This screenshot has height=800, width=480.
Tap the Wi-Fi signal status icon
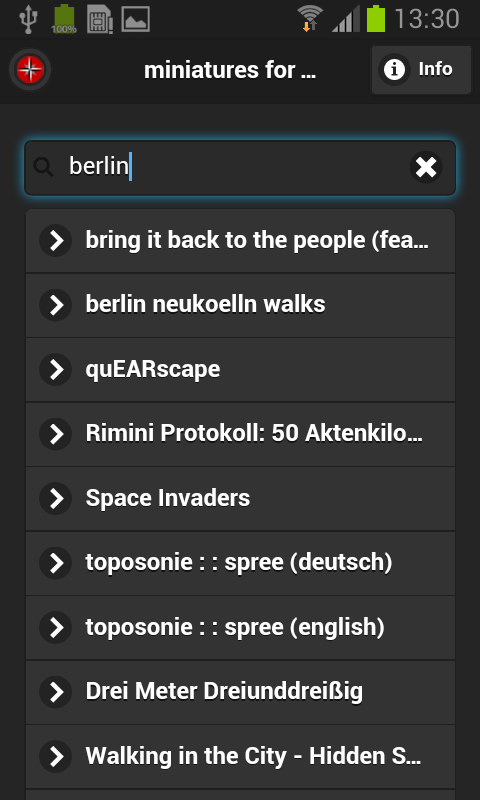point(311,19)
